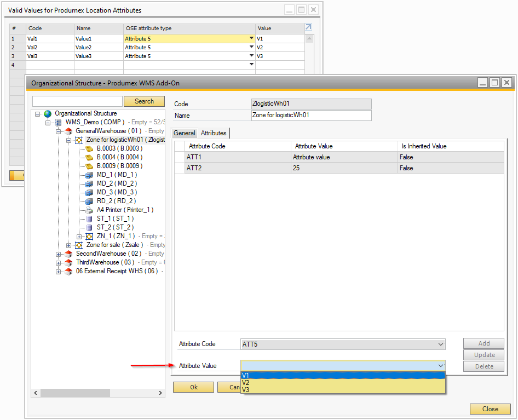Screen dimensions: 518x420
Task: Click the MD_1 moveable location icon
Action: coord(89,175)
